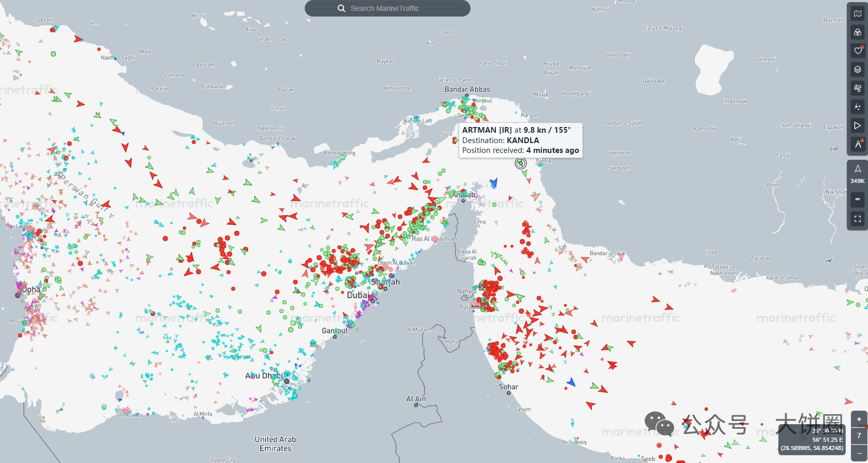Click the Sohar port label
Image resolution: width=868 pixels, height=463 pixels.
(508, 387)
